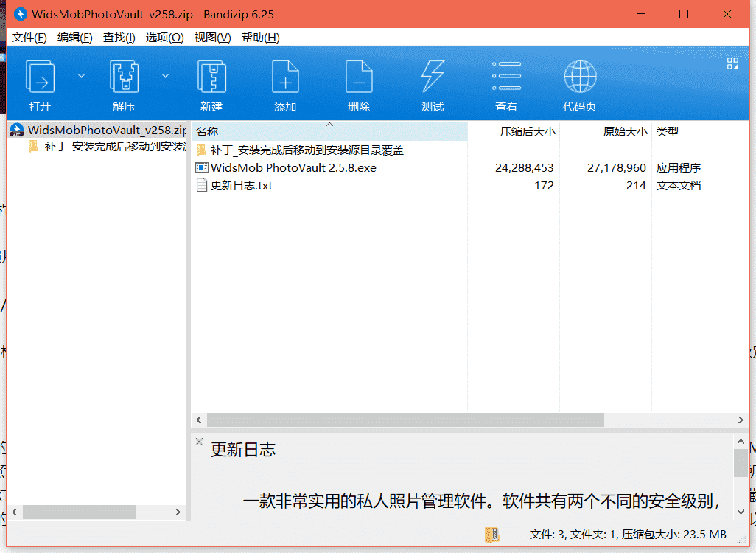Click the 文本文档 type cell

679,186
